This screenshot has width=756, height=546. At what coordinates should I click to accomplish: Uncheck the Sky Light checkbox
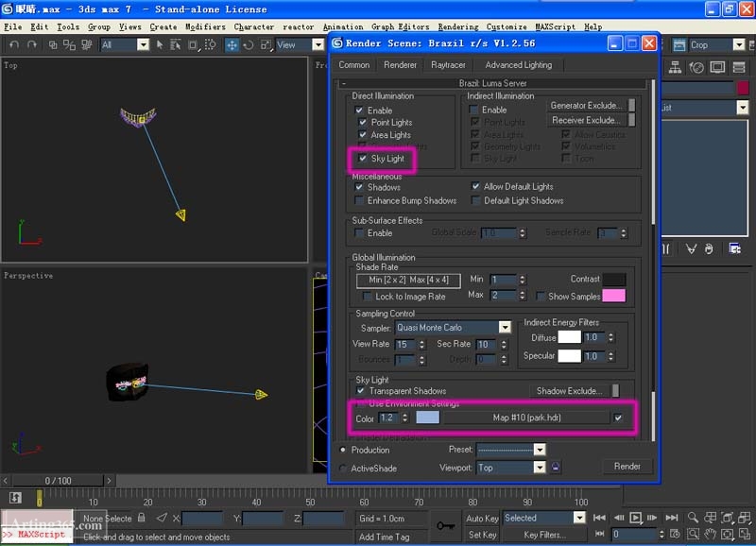click(363, 158)
